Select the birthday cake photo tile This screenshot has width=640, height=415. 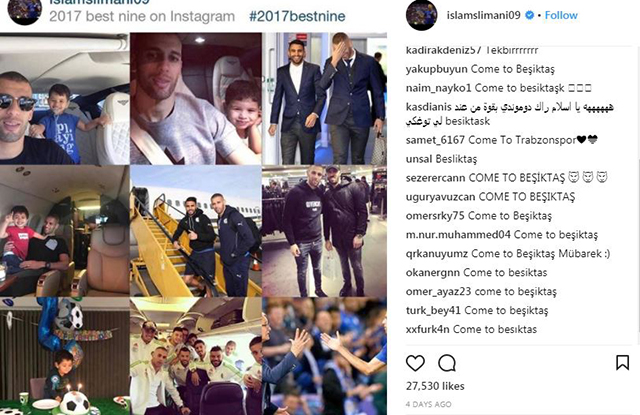[64, 356]
